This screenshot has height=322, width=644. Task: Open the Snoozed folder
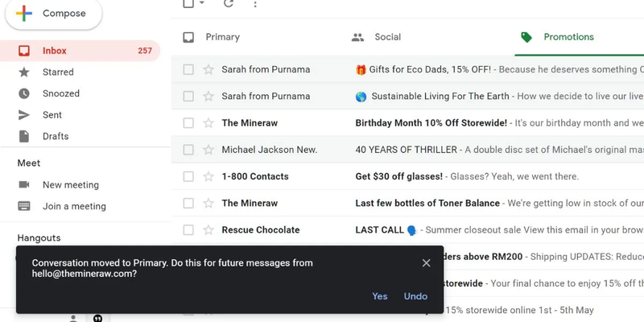point(61,93)
